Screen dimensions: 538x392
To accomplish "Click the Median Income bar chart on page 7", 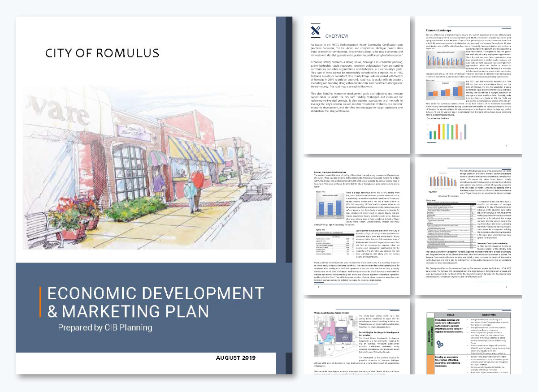I will click(330, 207).
